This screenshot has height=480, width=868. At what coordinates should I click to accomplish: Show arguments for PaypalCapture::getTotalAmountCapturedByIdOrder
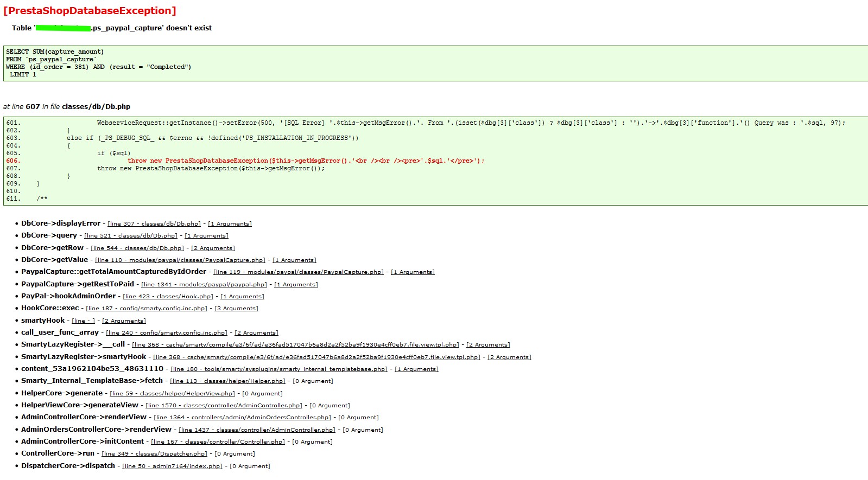tap(413, 272)
